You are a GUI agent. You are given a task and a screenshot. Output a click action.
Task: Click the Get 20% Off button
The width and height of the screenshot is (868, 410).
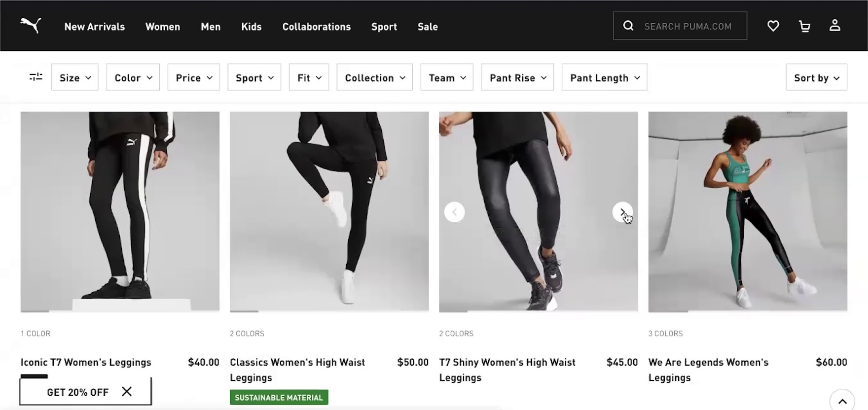(77, 392)
